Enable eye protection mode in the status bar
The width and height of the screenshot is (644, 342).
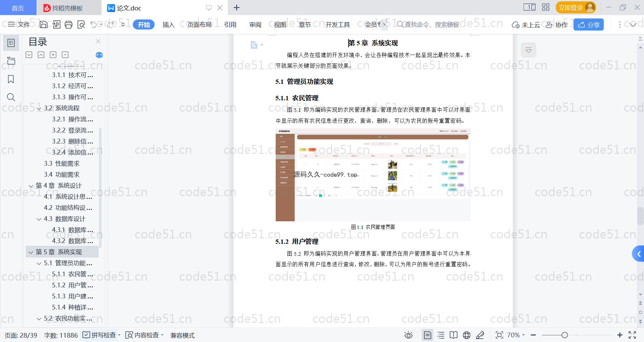pos(408,335)
